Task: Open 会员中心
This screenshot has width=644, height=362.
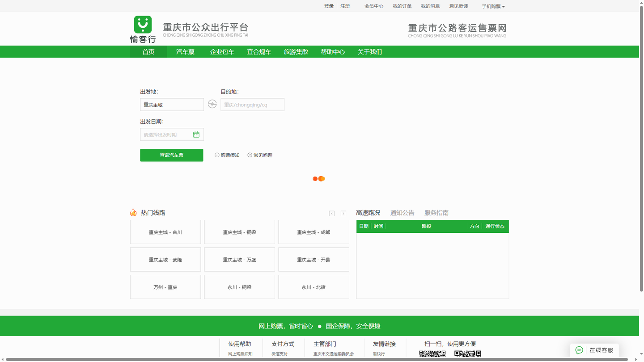Action: coord(374,6)
